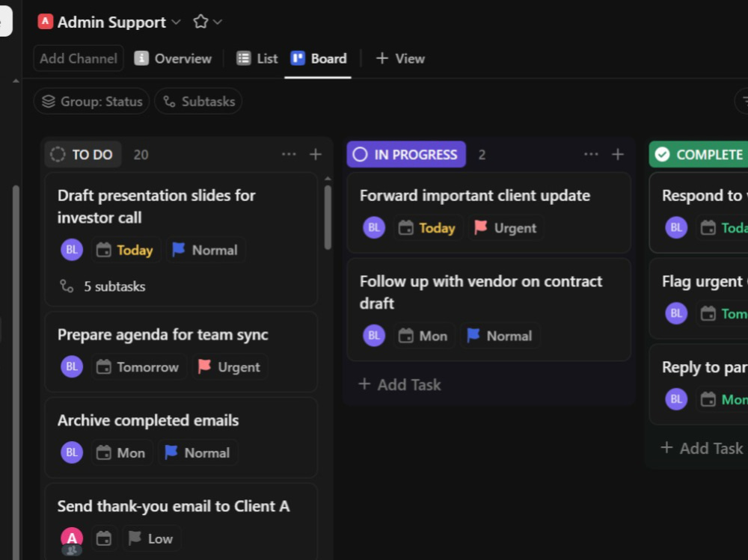This screenshot has width=748, height=560.
Task: Click the IN PROGRESS task count 2
Action: [482, 155]
